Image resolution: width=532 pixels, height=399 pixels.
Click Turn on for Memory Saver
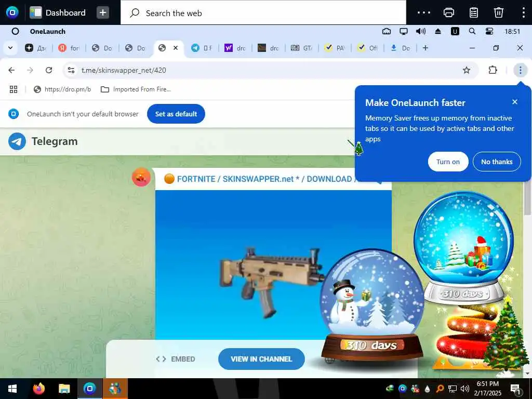(x=448, y=162)
